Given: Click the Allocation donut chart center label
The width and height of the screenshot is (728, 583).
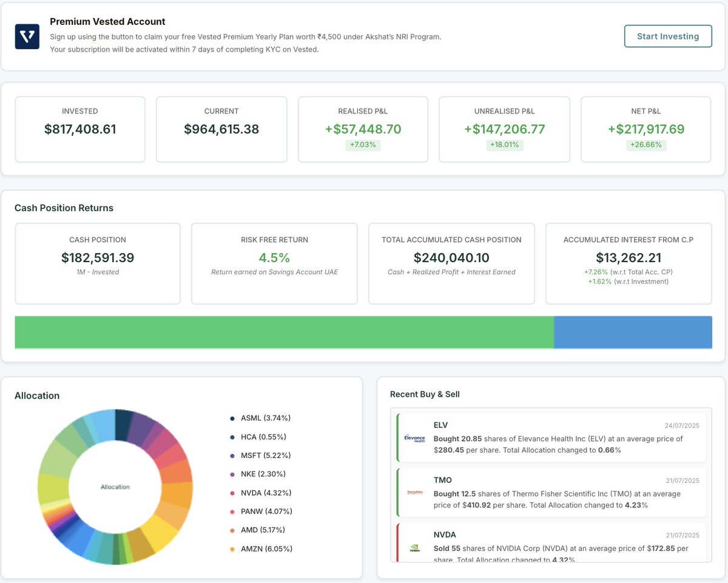Looking at the screenshot, I should (x=115, y=487).
